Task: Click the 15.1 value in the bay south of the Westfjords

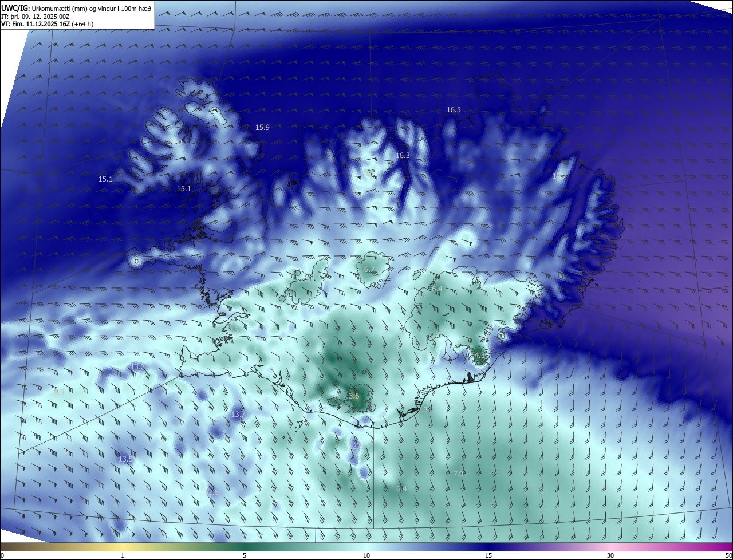Action: coord(184,189)
